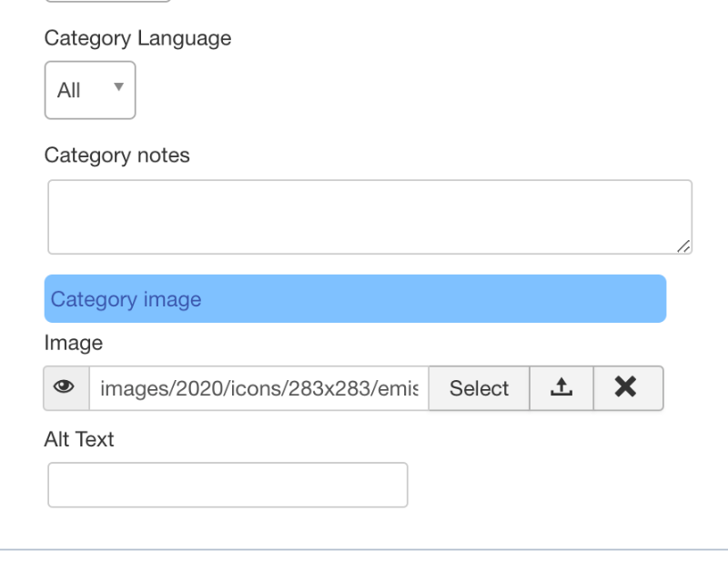Click the Category image link text
Screen dimensions: 728x571
click(126, 299)
